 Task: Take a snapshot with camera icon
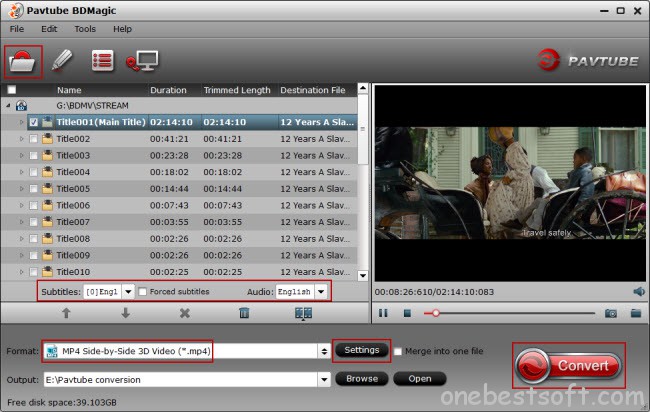click(x=611, y=313)
